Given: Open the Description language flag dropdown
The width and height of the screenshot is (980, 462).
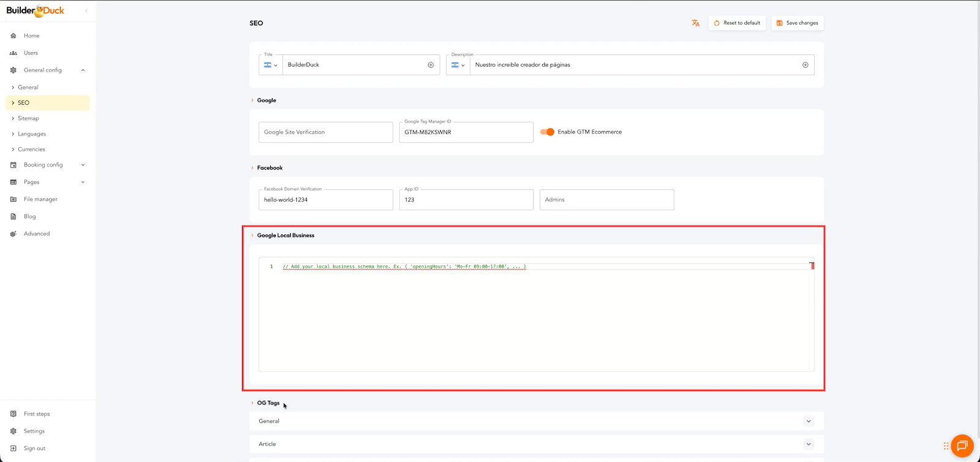Looking at the screenshot, I should coord(458,65).
